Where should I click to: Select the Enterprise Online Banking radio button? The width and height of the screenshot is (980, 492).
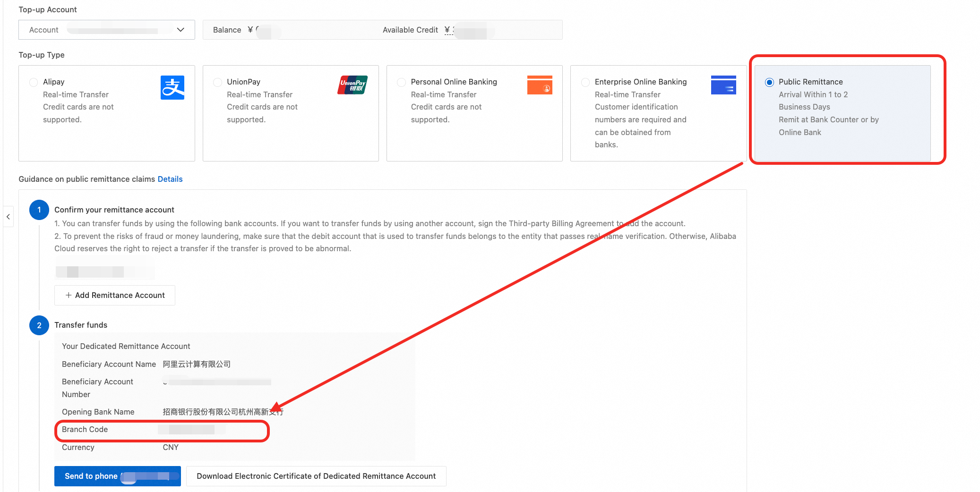585,82
